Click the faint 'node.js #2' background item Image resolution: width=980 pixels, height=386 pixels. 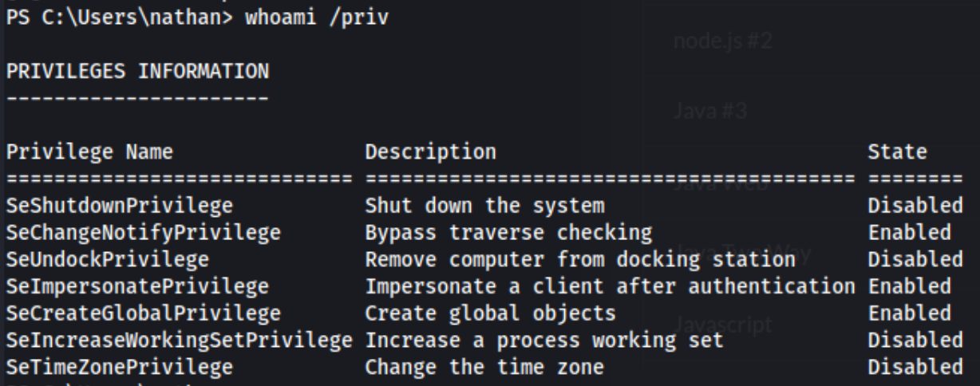[722, 41]
